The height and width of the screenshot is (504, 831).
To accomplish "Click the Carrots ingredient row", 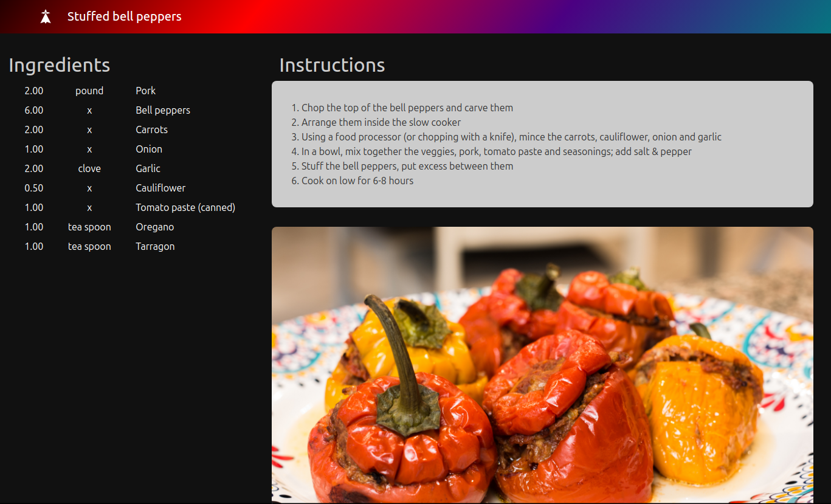I will click(x=151, y=129).
